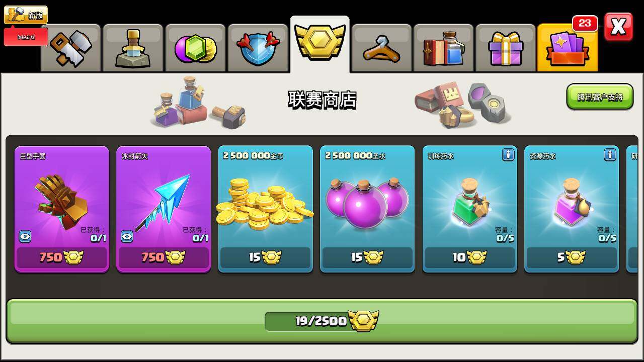Click the 腾讯客户支持 green button

(x=600, y=97)
